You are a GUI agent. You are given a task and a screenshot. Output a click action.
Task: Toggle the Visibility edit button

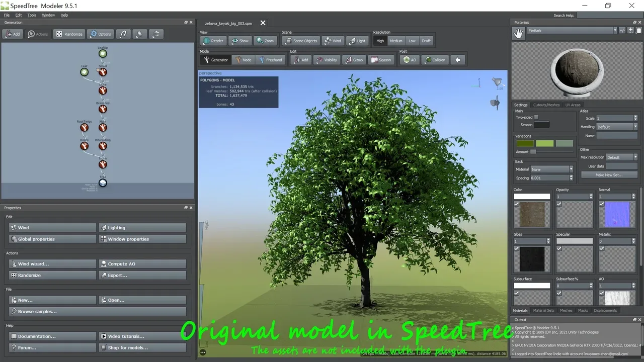click(327, 59)
